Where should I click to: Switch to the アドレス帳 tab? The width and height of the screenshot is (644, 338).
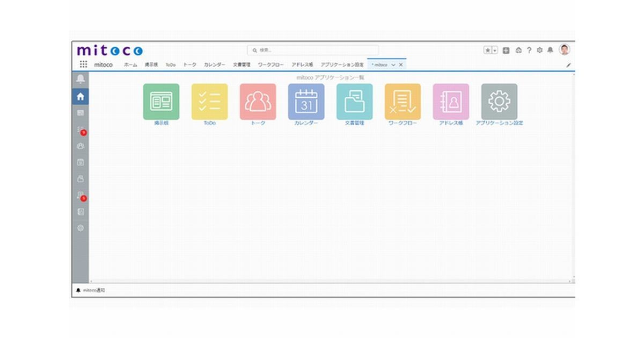tap(303, 64)
